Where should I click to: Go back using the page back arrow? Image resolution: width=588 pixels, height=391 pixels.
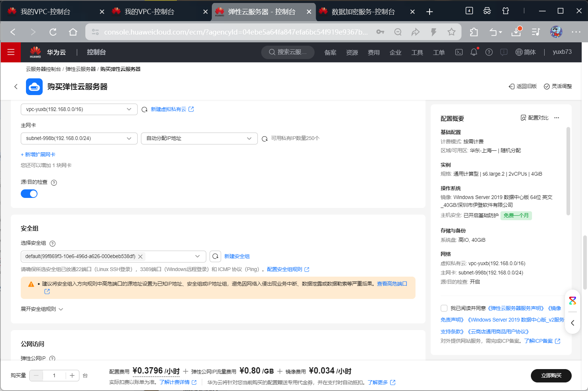click(x=16, y=87)
